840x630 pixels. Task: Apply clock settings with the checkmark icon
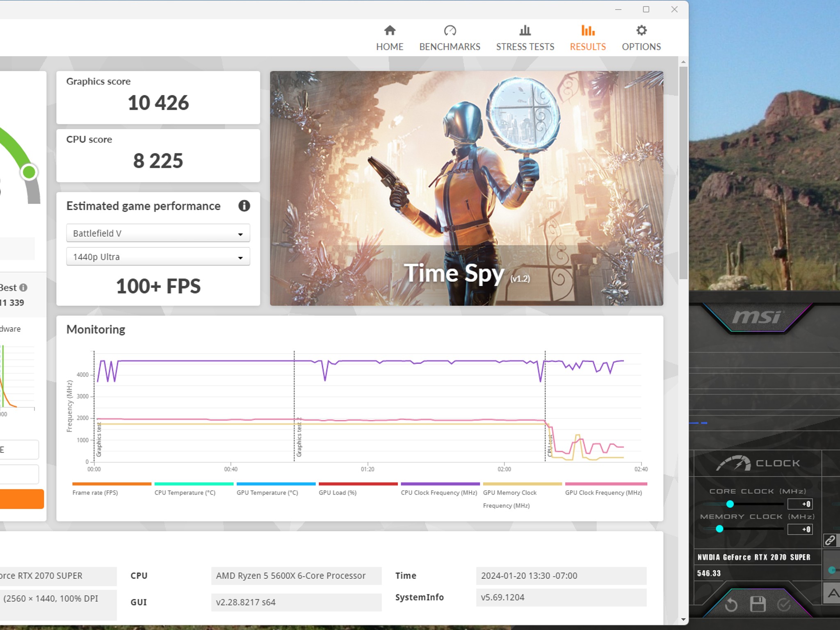pyautogui.click(x=784, y=606)
